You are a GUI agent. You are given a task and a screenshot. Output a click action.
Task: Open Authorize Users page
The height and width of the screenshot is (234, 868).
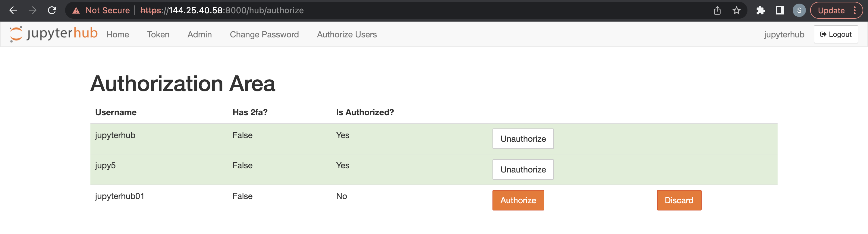pos(347,34)
